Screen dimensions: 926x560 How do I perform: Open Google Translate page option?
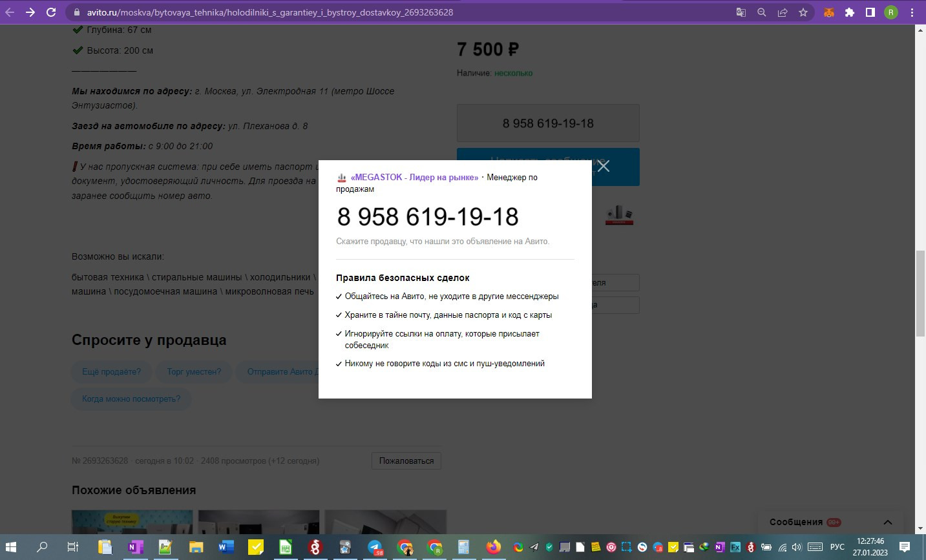(741, 12)
